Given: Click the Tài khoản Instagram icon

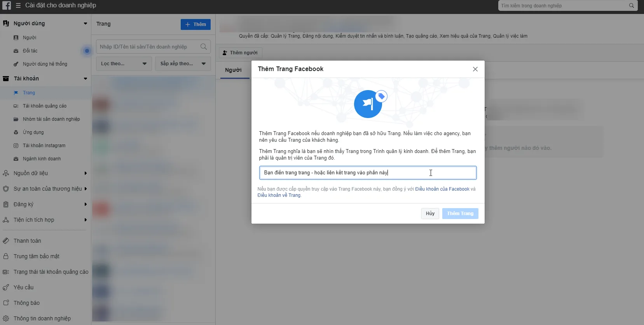Looking at the screenshot, I should click(16, 146).
